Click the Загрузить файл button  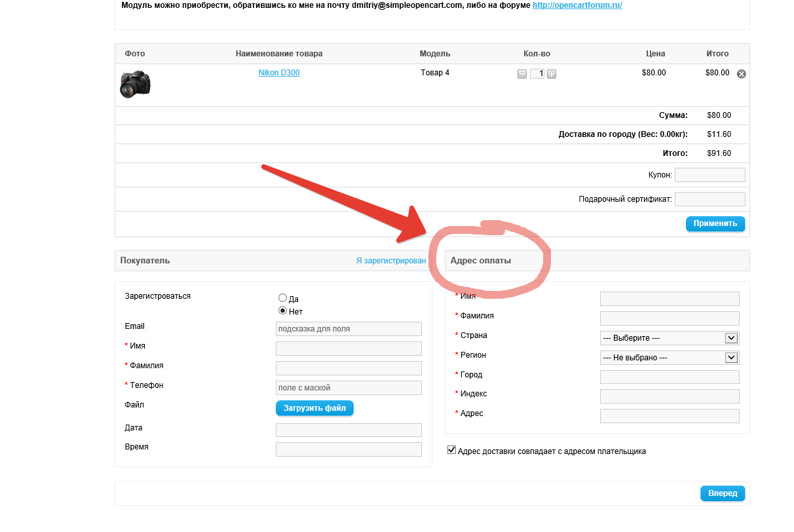coord(314,408)
